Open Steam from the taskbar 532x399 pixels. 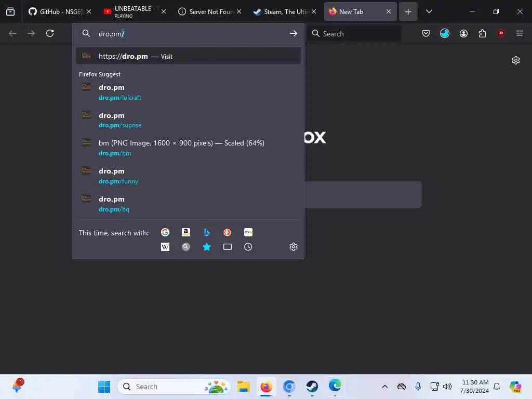312,387
